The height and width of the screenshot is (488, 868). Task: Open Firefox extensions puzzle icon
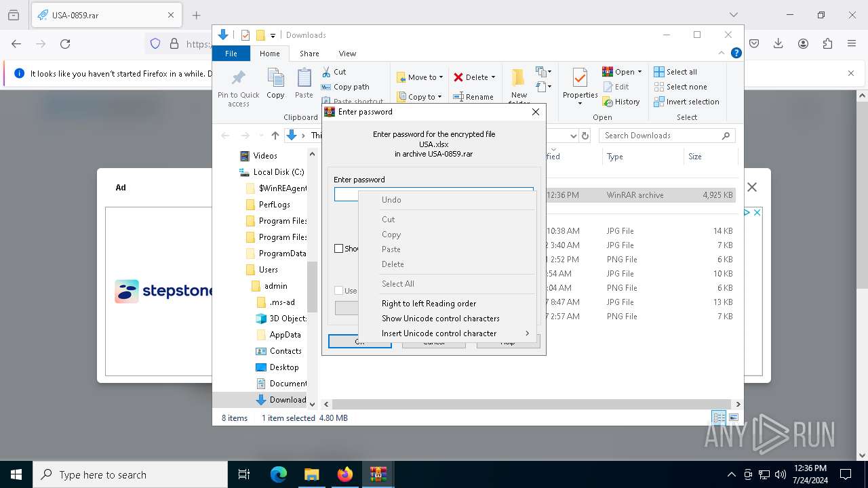click(x=827, y=43)
